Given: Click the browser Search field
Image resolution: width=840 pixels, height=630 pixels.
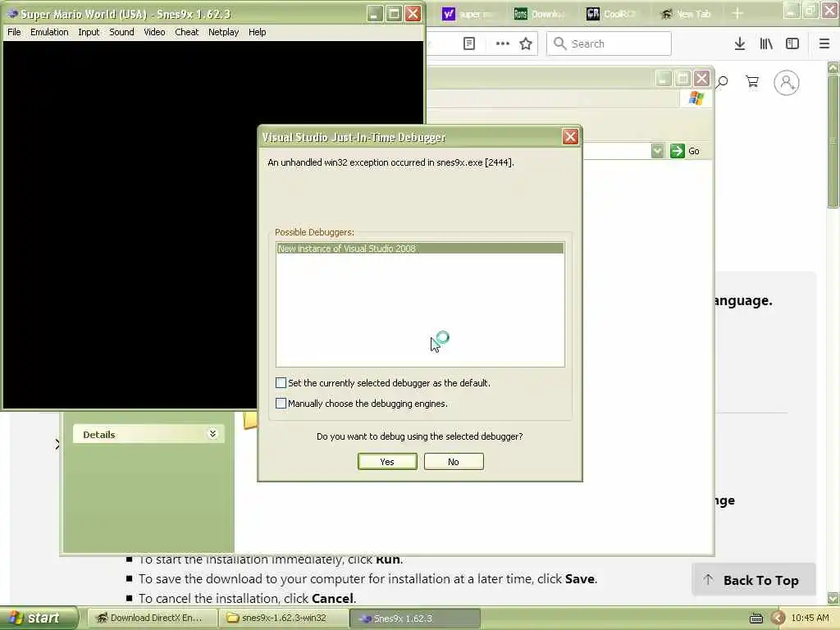Looking at the screenshot, I should (609, 43).
